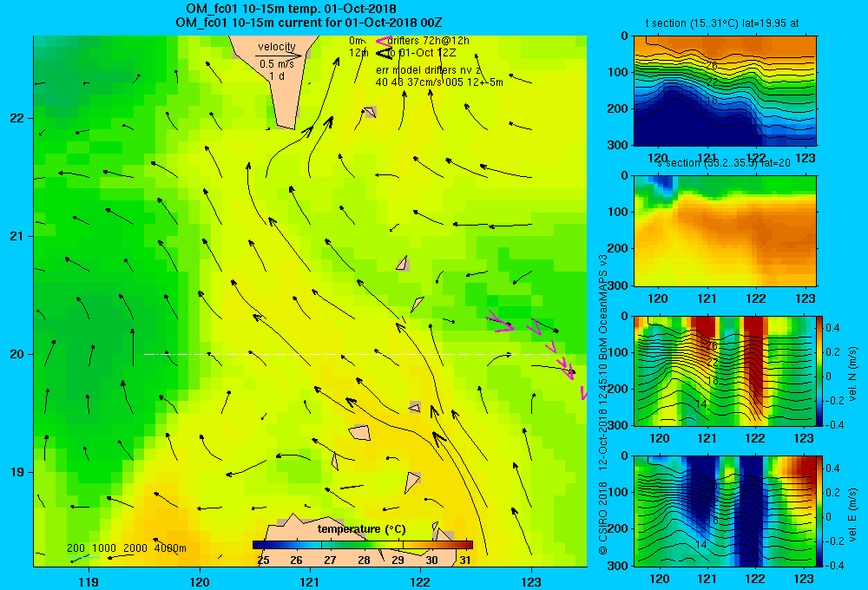The width and height of the screenshot is (868, 590).
Task: Click the 'velocity' legend label
Action: click(277, 47)
